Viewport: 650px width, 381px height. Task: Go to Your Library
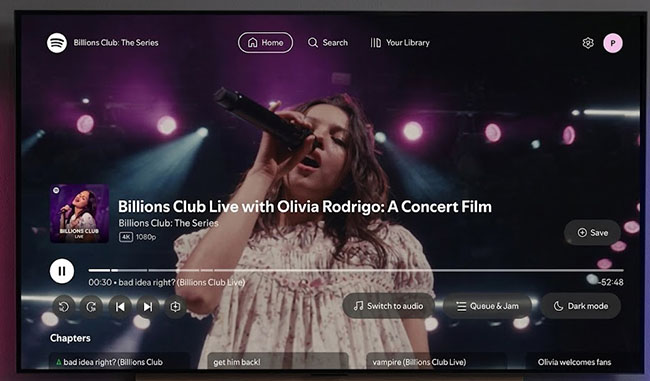400,43
